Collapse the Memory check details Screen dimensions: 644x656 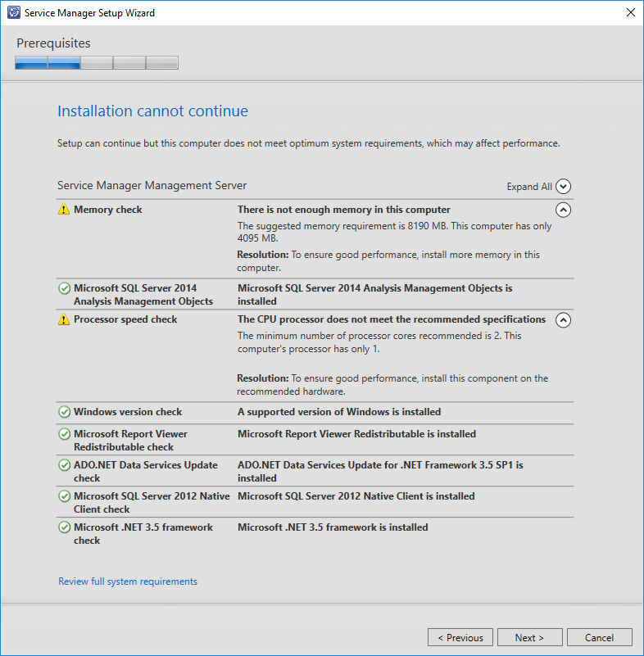(x=563, y=210)
